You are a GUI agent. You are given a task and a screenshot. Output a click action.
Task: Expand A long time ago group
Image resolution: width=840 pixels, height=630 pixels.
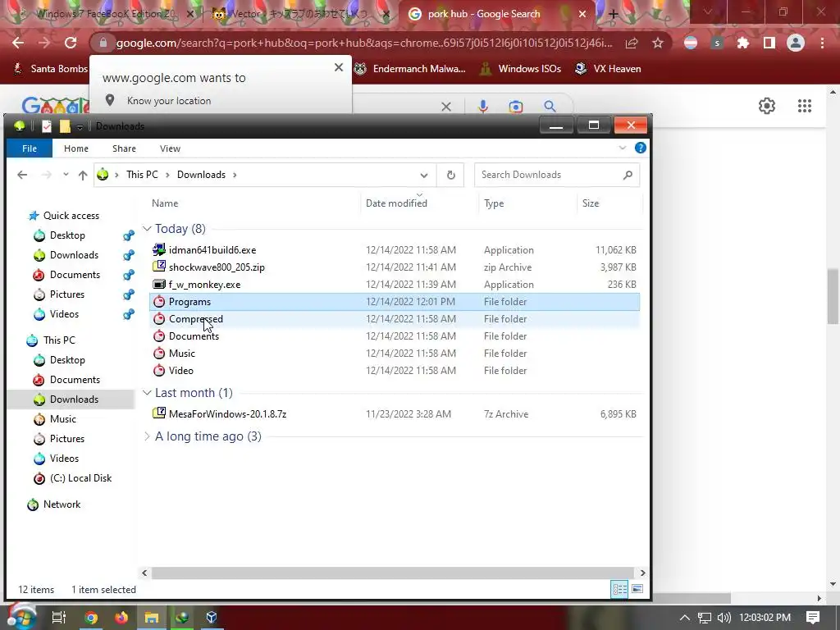[147, 436]
